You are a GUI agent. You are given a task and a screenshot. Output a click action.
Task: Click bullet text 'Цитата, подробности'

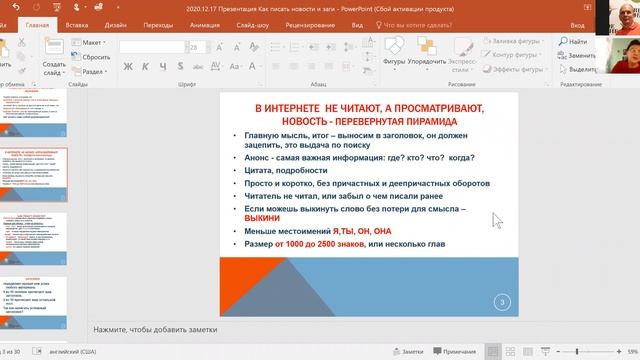click(x=286, y=170)
